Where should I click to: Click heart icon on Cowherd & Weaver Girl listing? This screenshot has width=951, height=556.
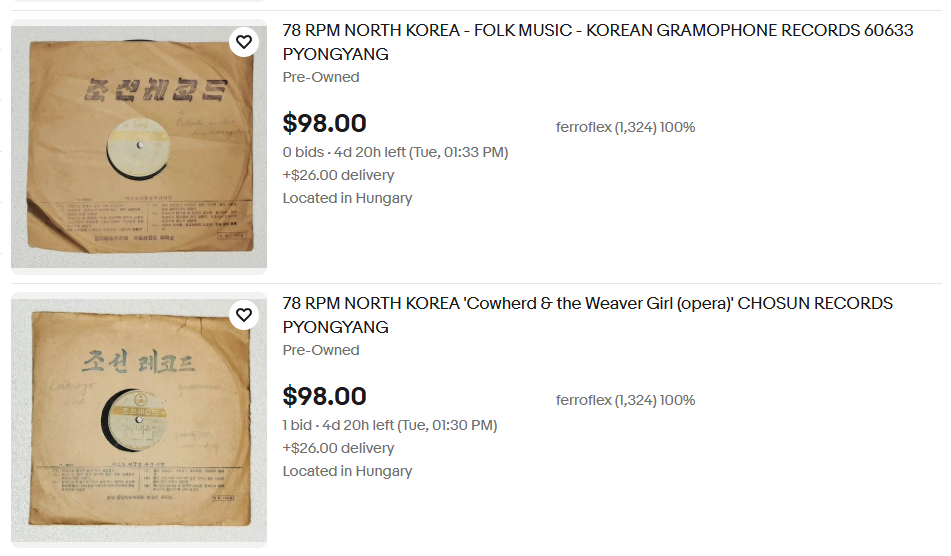click(x=243, y=315)
